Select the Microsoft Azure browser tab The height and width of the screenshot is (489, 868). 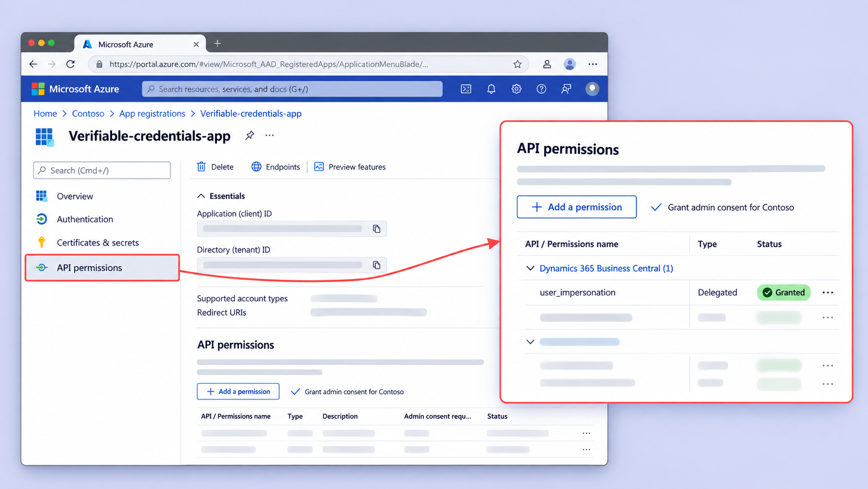(x=140, y=44)
